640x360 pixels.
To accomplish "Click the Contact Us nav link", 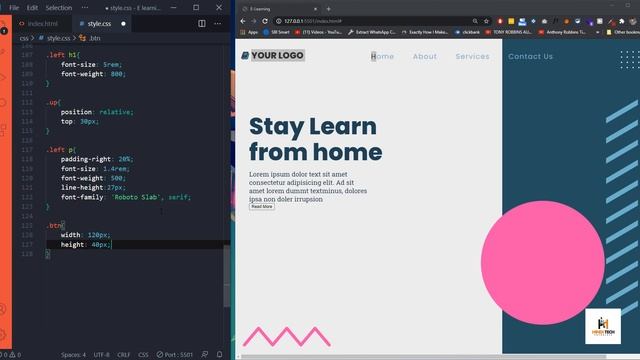I will pos(530,56).
